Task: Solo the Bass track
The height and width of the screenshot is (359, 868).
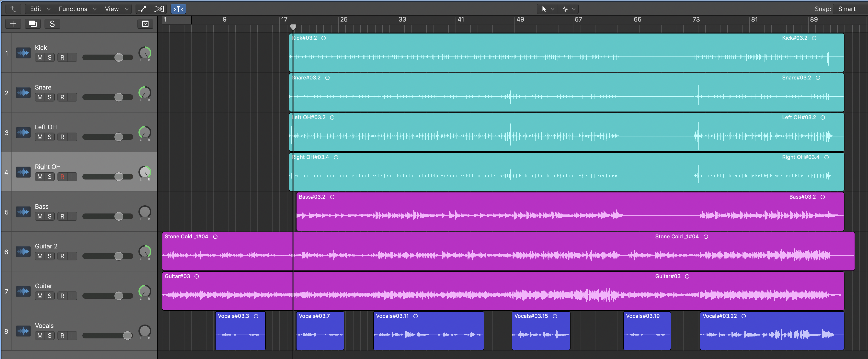Action: [x=50, y=217]
